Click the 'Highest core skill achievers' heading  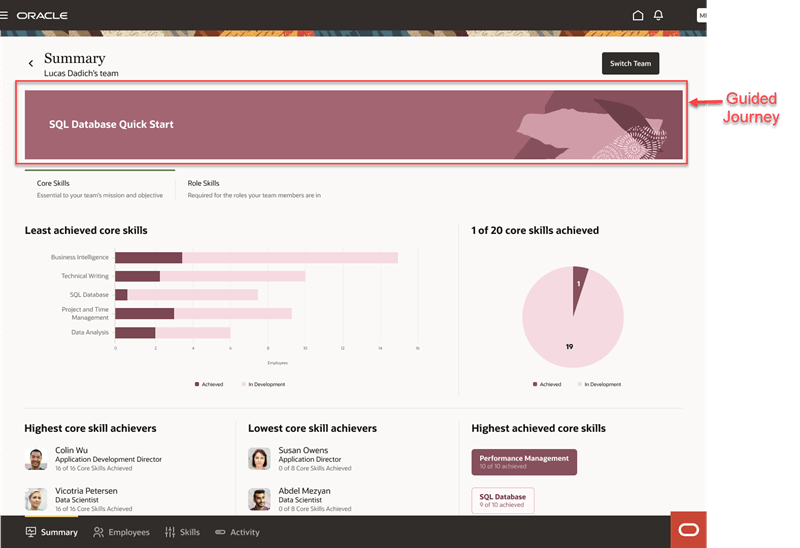90,429
